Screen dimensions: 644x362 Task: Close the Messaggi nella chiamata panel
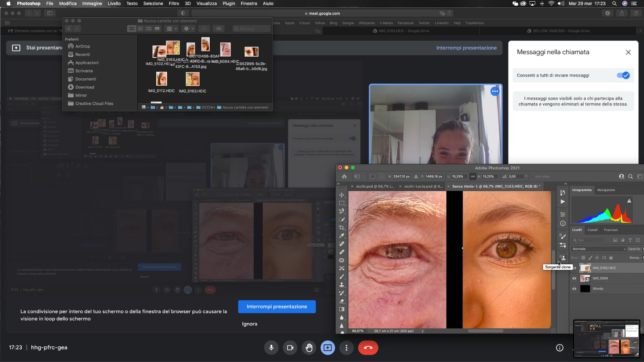click(628, 52)
